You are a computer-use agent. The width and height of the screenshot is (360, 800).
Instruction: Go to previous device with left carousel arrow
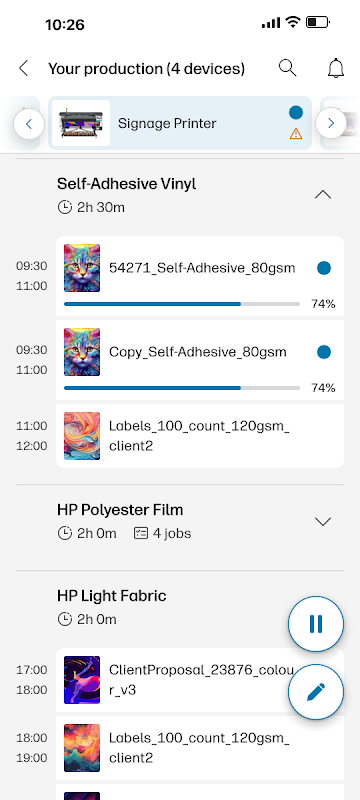pos(29,123)
